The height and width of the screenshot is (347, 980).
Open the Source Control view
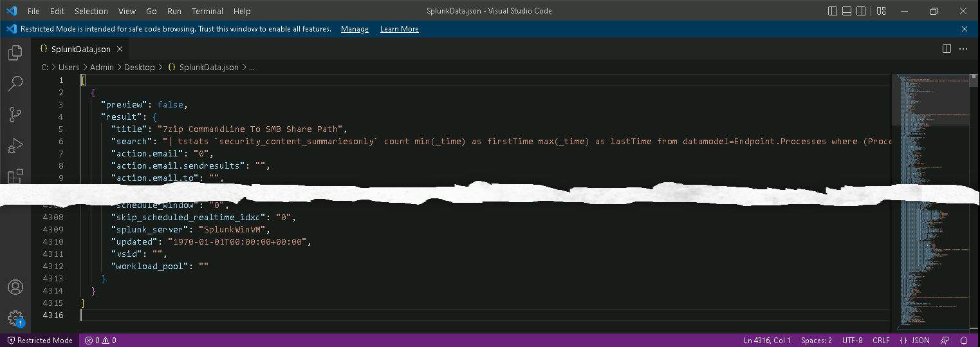click(15, 115)
